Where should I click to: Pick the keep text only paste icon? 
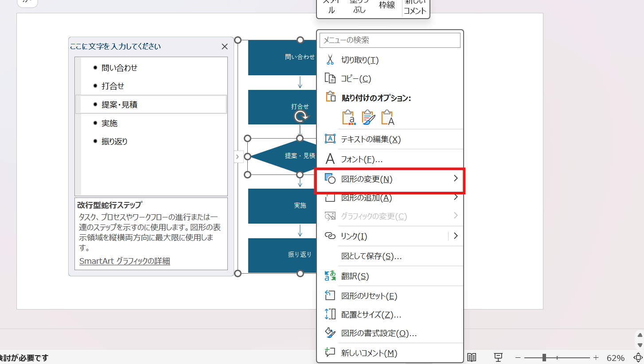pyautogui.click(x=387, y=117)
